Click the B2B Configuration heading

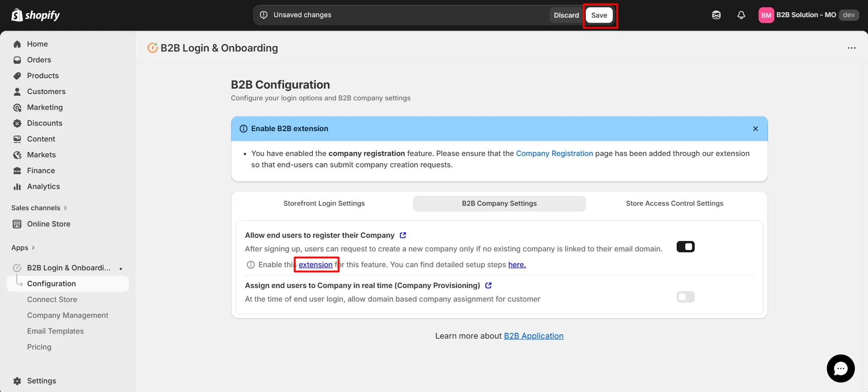tap(280, 85)
